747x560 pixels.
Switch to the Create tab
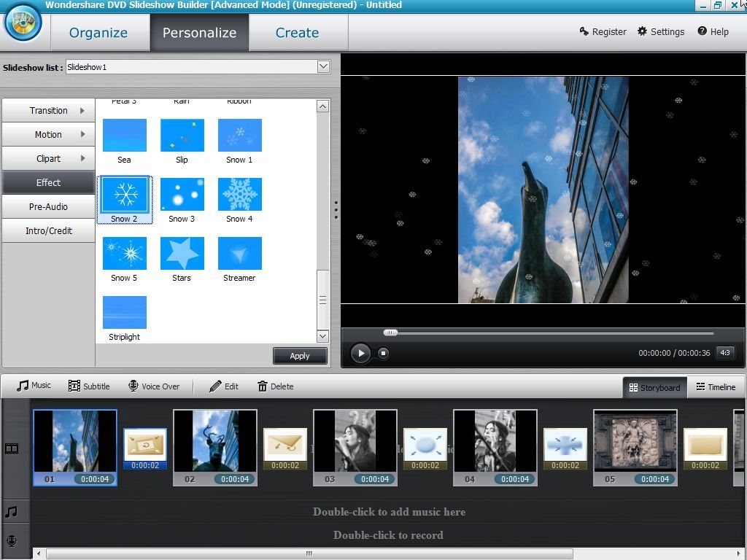point(297,32)
